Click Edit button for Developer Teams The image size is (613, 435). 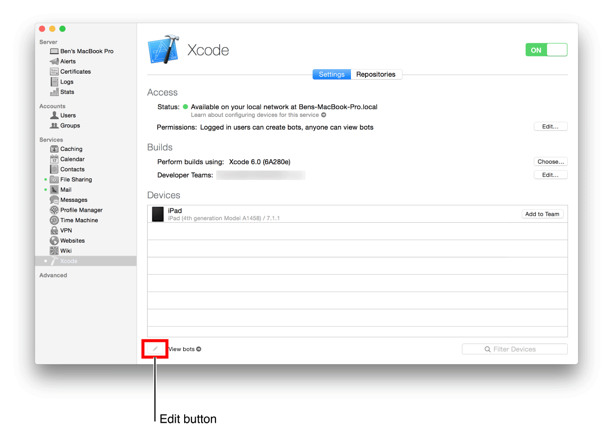[x=550, y=175]
